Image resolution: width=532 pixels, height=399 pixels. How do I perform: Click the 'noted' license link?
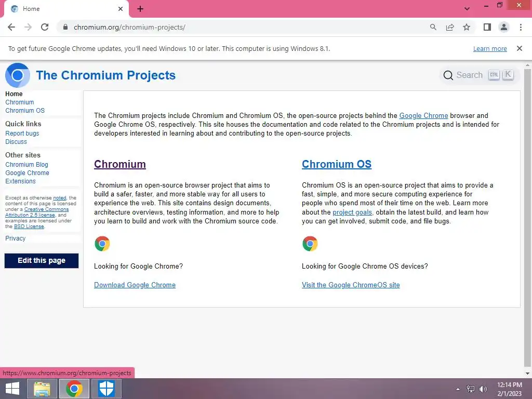pyautogui.click(x=60, y=198)
